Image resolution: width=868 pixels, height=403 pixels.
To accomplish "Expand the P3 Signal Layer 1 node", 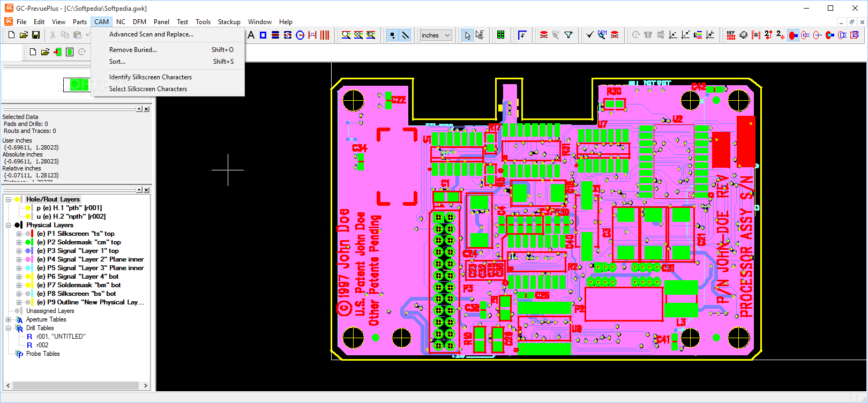I will pyautogui.click(x=19, y=251).
